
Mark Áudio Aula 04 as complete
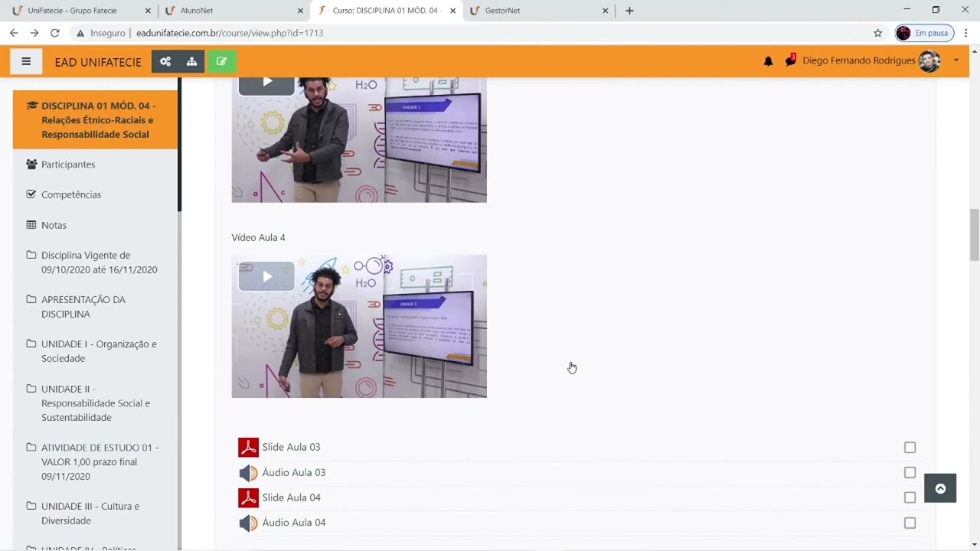[x=910, y=523]
